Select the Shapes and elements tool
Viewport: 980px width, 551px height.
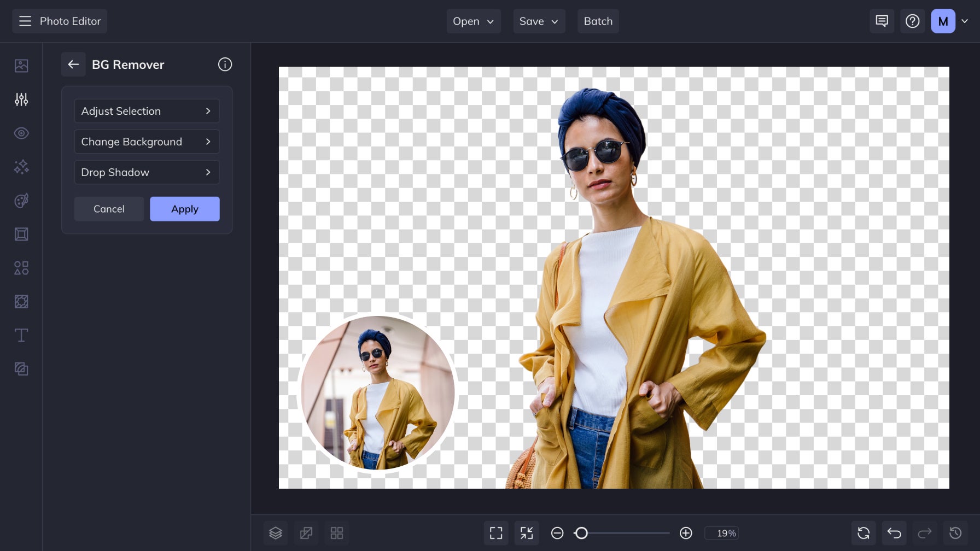(21, 268)
